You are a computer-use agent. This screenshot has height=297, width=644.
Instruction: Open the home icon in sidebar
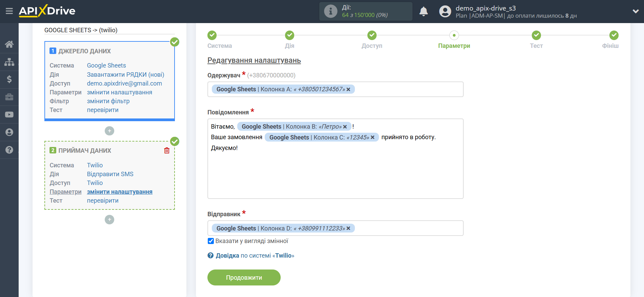[9, 44]
